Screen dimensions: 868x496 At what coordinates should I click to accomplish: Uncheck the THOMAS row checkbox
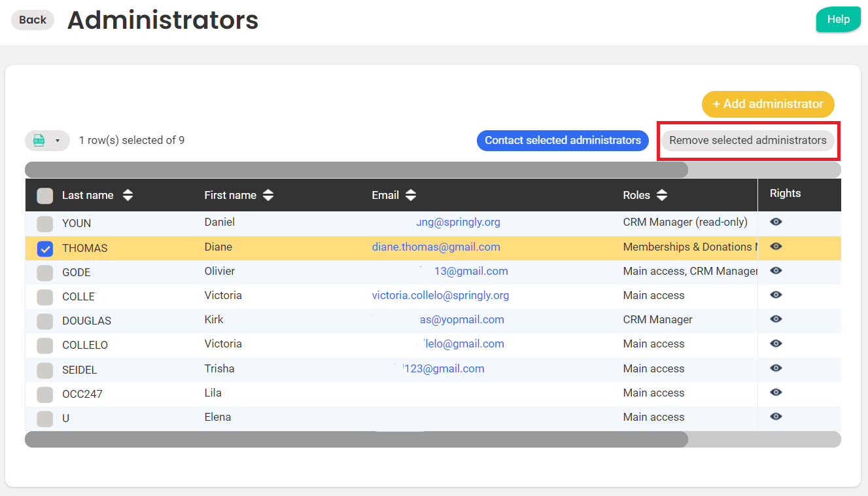pos(45,249)
